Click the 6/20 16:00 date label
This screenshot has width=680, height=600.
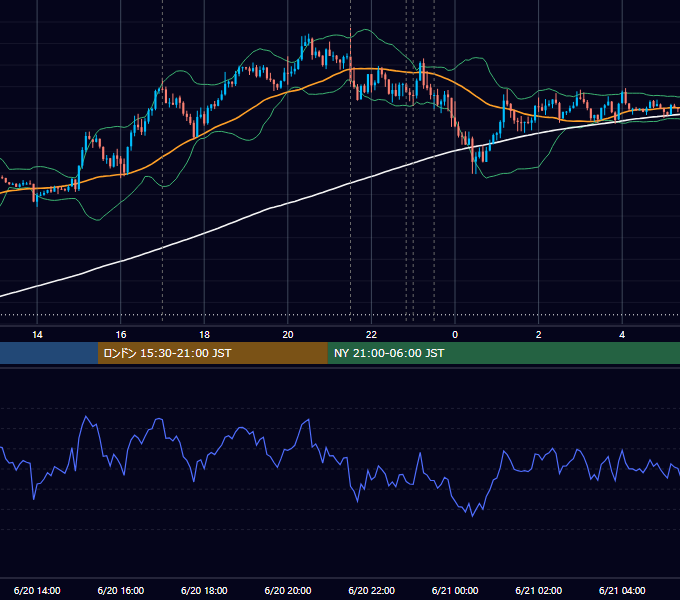[121, 590]
